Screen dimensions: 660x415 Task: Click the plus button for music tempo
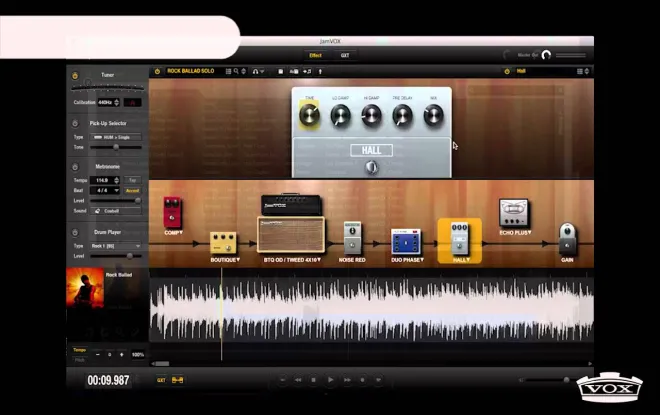122,355
